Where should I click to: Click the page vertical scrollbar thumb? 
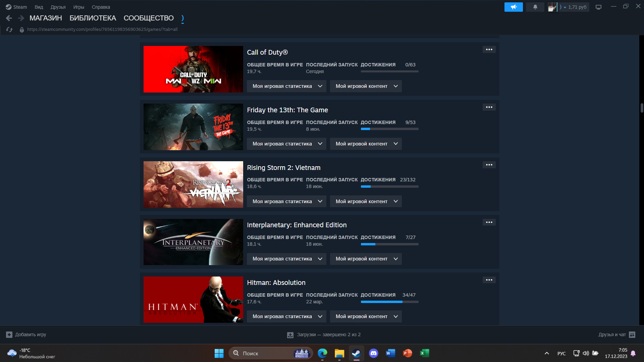[x=642, y=108]
